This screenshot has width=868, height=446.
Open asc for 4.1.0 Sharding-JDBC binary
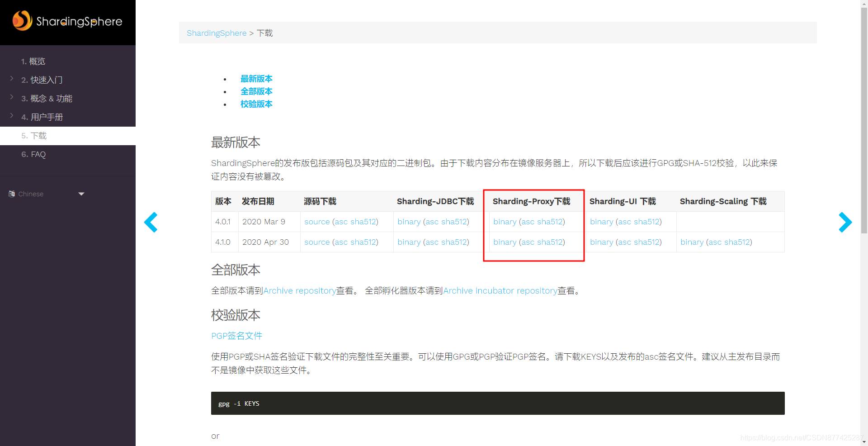pyautogui.click(x=432, y=242)
